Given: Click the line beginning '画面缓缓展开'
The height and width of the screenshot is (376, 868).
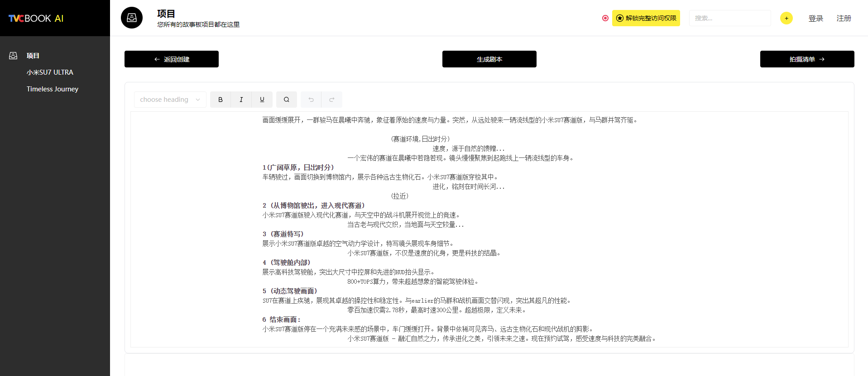Looking at the screenshot, I should (x=450, y=120).
